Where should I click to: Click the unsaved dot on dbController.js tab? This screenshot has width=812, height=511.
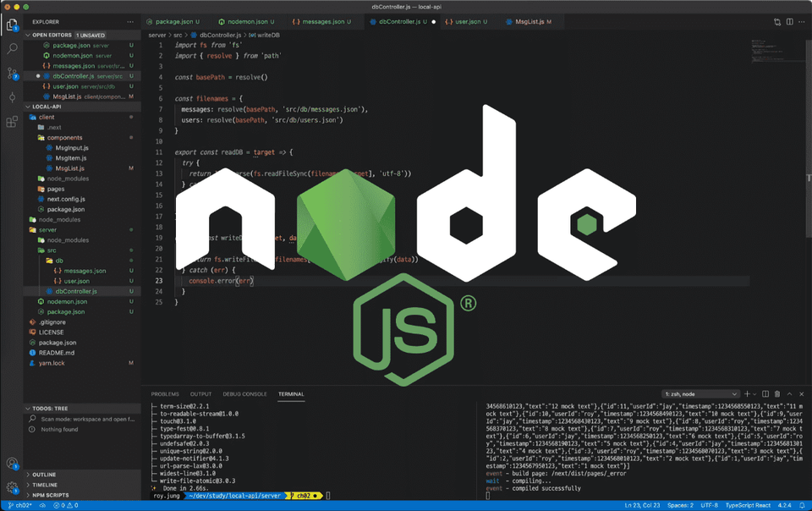(x=434, y=22)
